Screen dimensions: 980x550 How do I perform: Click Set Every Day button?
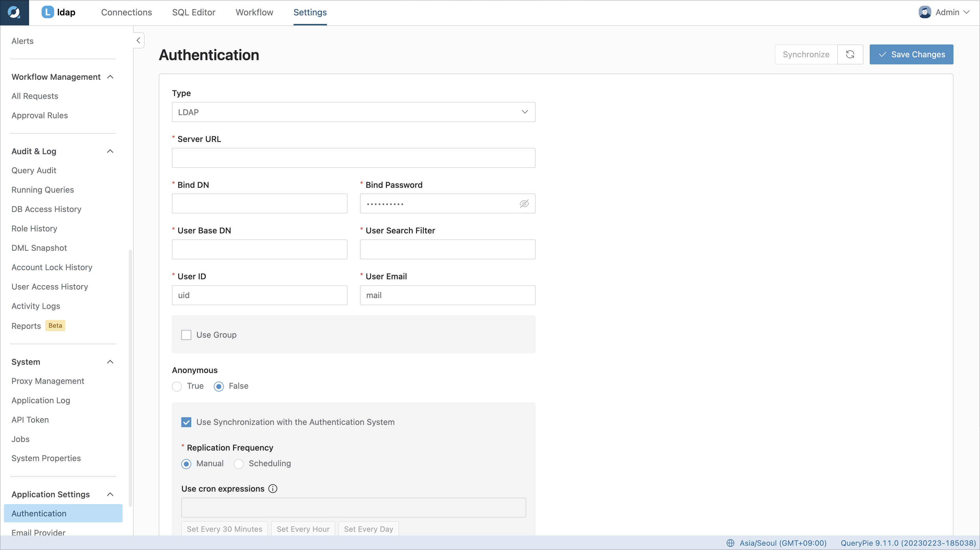[369, 529]
